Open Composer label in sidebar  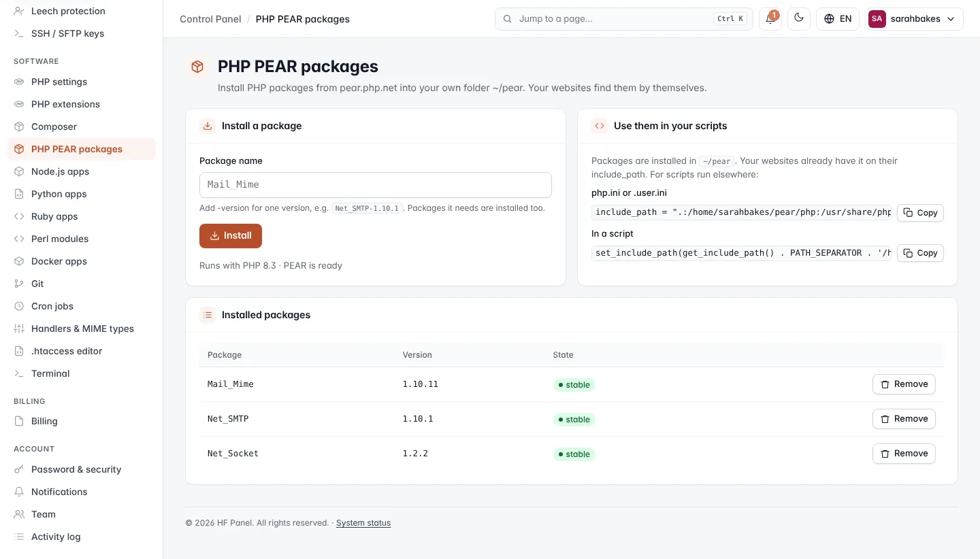click(54, 126)
